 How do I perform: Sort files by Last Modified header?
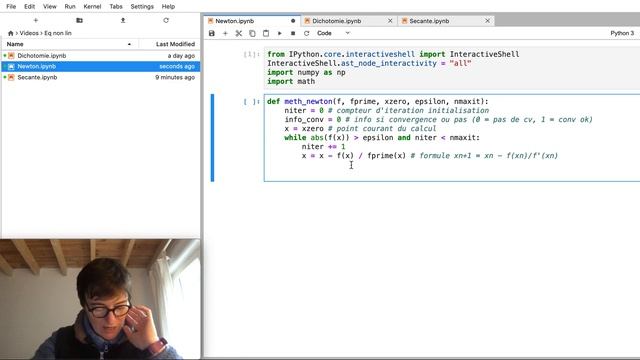[170, 44]
